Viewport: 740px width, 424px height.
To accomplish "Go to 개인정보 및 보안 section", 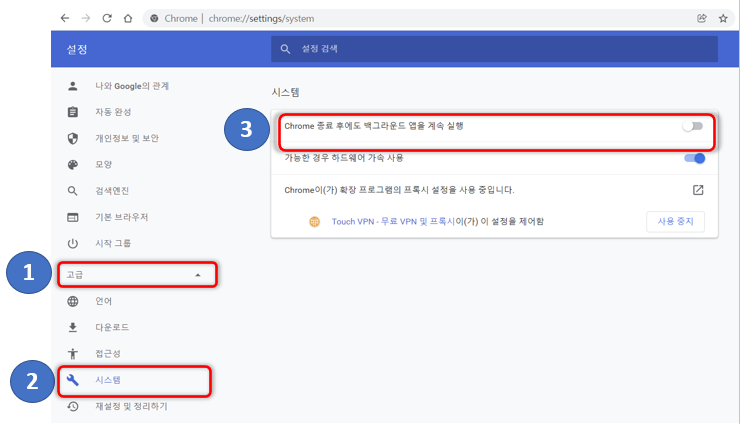I will [127, 138].
